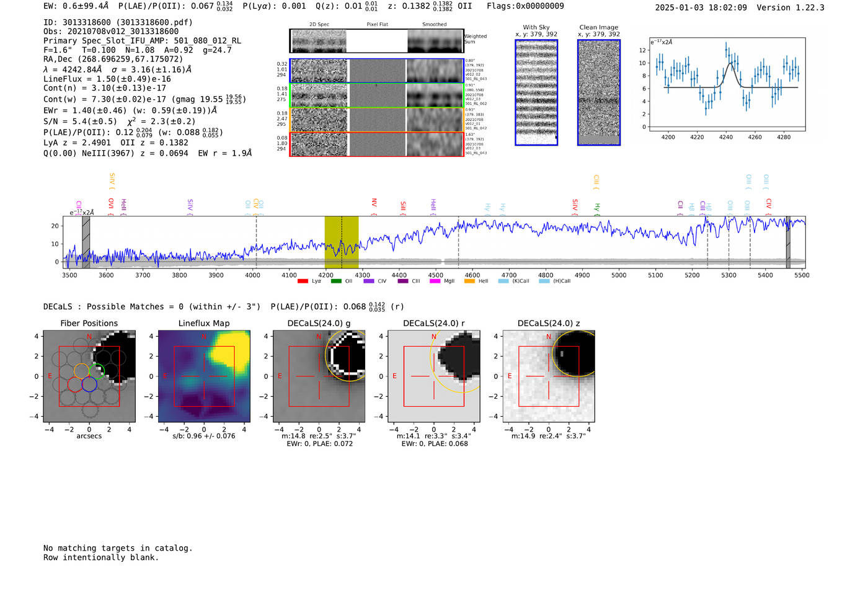Click the yellow highlighted emission line region
This screenshot has width=868, height=591.
click(x=342, y=242)
